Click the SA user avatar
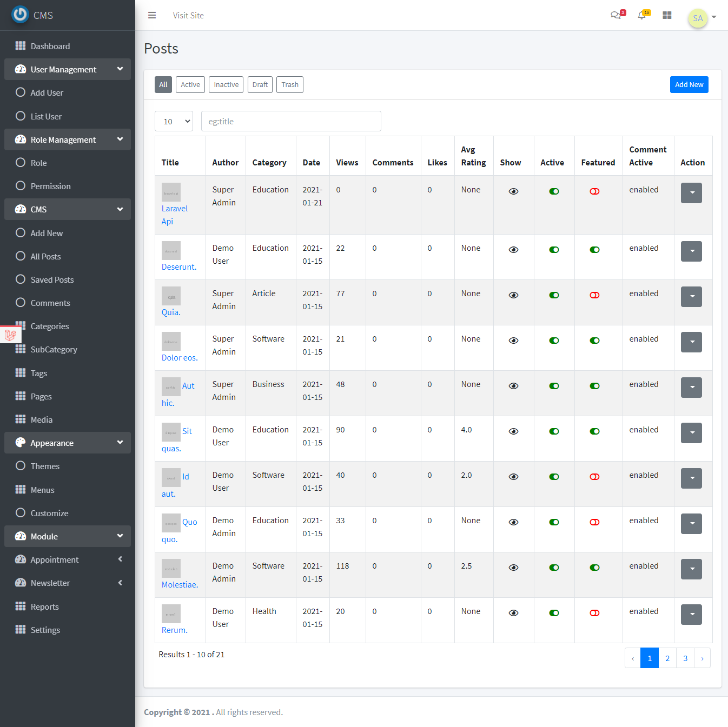 click(698, 18)
